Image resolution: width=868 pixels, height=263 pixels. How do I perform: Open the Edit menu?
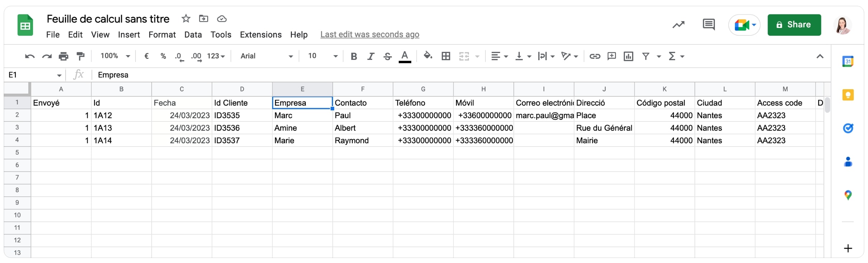[75, 35]
